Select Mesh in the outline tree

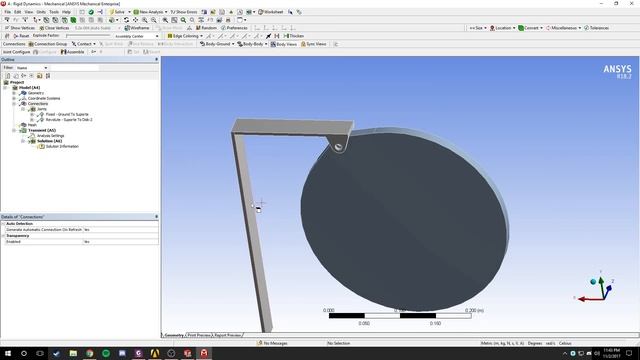[32, 125]
